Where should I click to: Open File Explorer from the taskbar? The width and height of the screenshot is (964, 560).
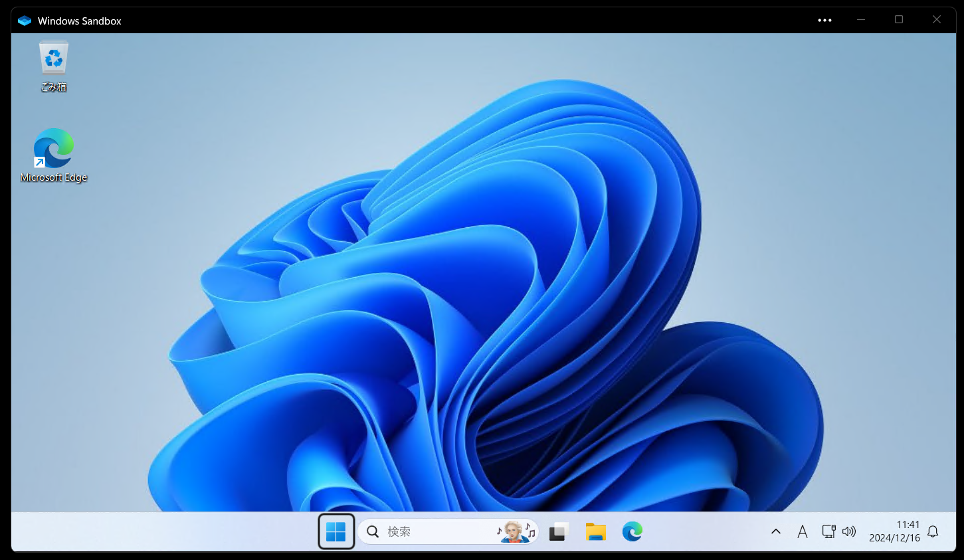click(595, 531)
